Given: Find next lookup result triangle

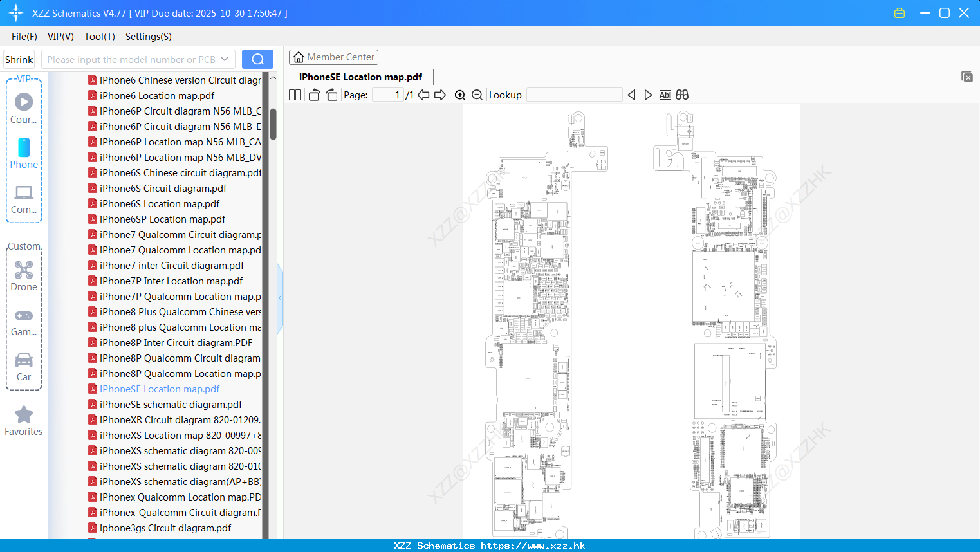Looking at the screenshot, I should (648, 95).
